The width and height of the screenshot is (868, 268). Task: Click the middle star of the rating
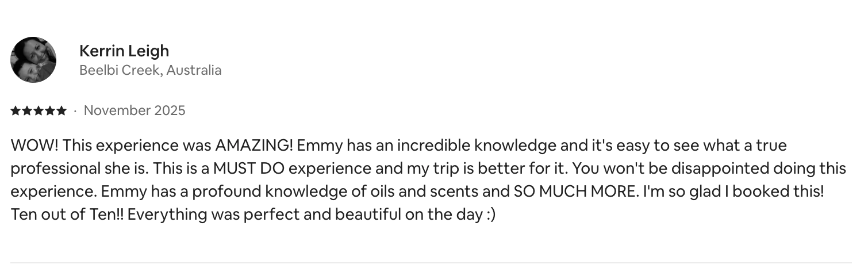[x=39, y=111]
